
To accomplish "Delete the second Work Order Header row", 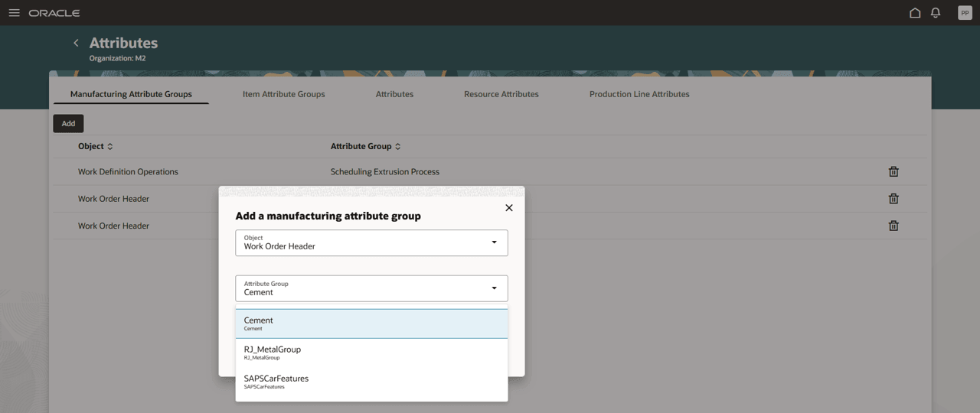I will click(893, 199).
